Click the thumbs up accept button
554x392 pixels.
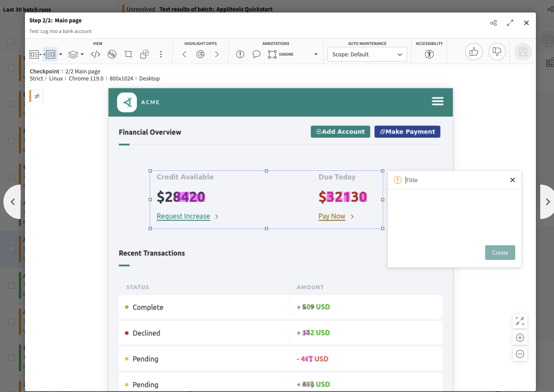point(474,52)
